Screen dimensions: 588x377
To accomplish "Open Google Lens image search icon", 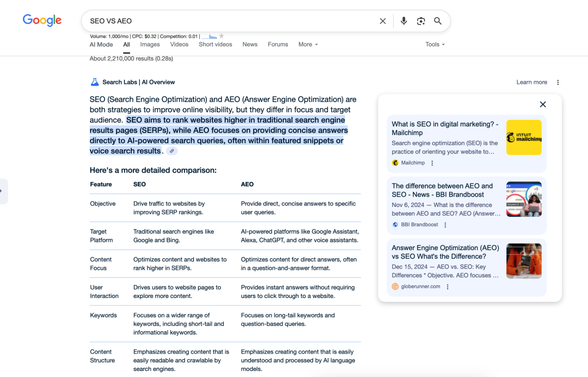I will [421, 21].
